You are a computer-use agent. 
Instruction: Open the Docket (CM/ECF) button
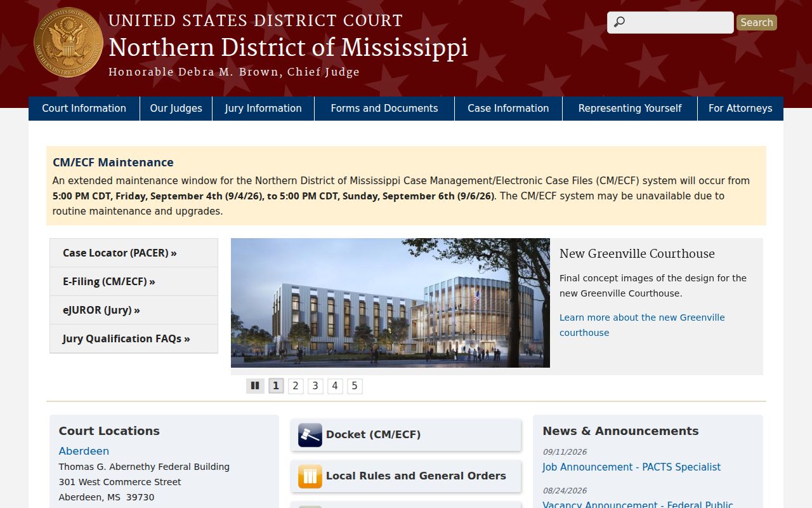406,435
